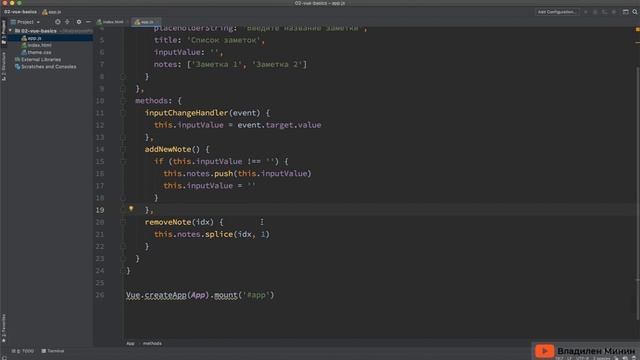Fold removeNote at line 20 gutter
The image size is (640, 360).
pos(123,222)
